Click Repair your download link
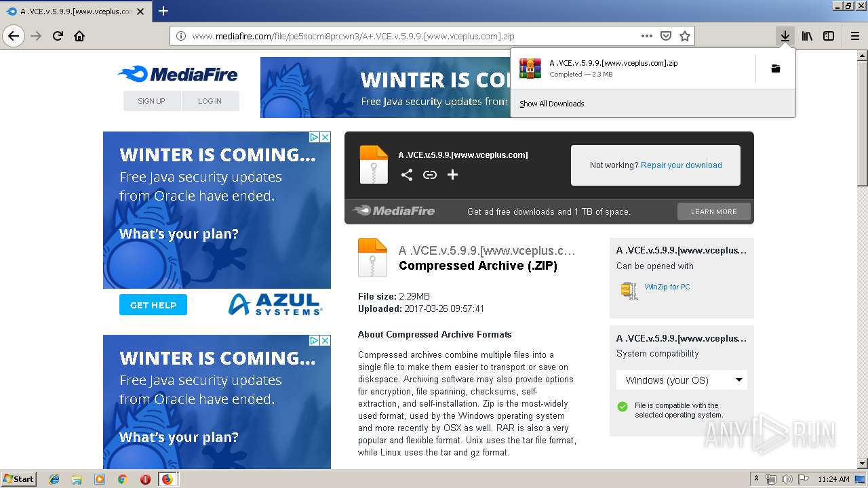This screenshot has width=868, height=488. (x=682, y=165)
